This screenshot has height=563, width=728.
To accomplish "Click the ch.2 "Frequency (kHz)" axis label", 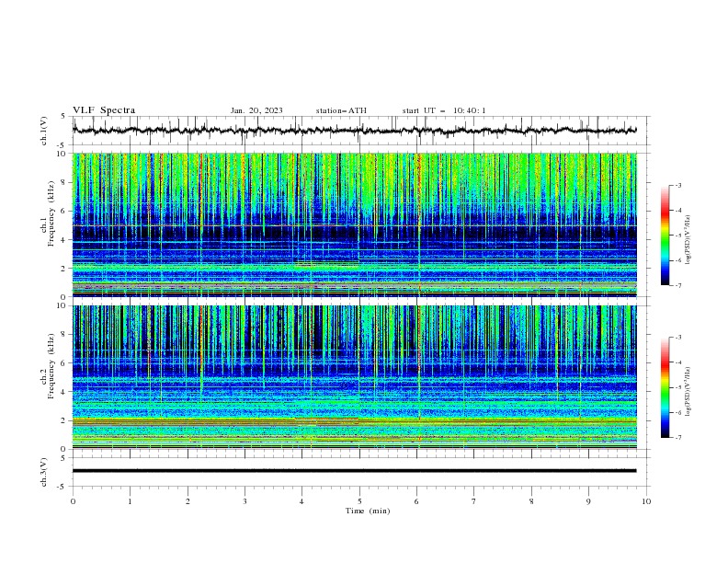I will (x=51, y=366).
